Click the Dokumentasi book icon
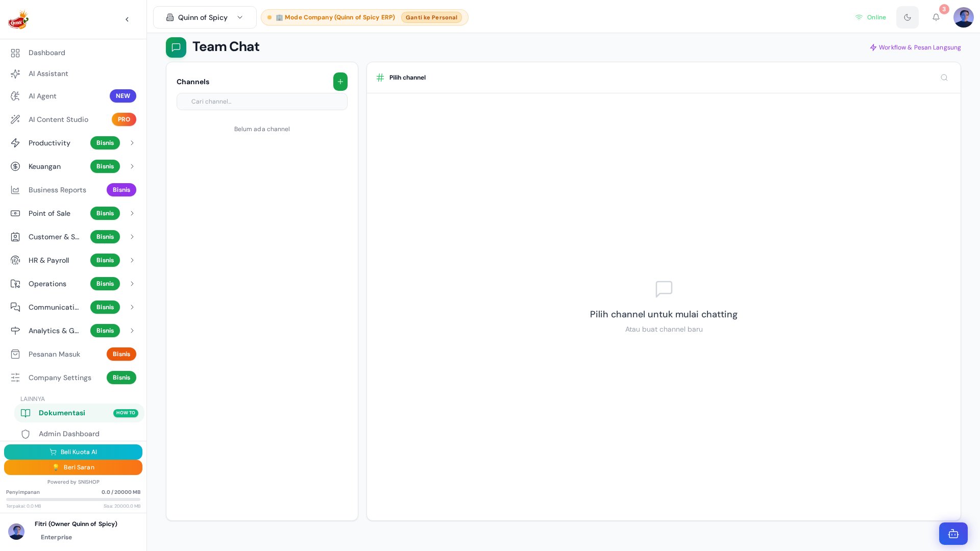The width and height of the screenshot is (980, 551). pyautogui.click(x=26, y=413)
